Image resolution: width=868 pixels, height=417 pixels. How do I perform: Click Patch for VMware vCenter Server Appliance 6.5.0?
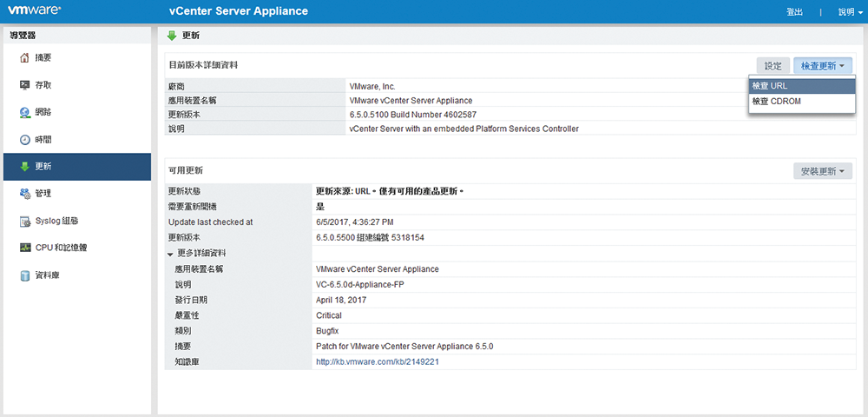tap(404, 347)
